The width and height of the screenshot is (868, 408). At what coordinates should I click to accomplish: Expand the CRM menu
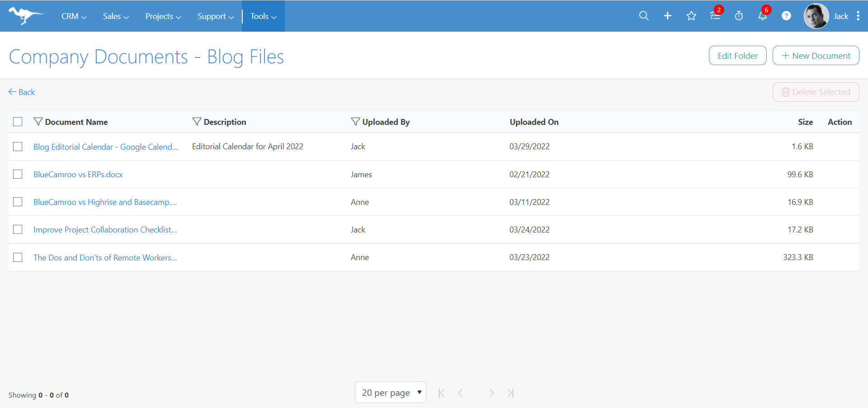coord(74,16)
